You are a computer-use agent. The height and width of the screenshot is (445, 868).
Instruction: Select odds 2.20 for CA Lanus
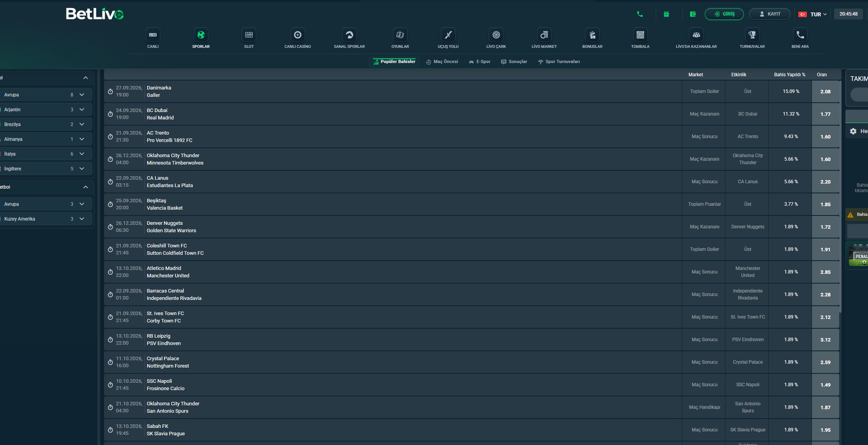(825, 182)
